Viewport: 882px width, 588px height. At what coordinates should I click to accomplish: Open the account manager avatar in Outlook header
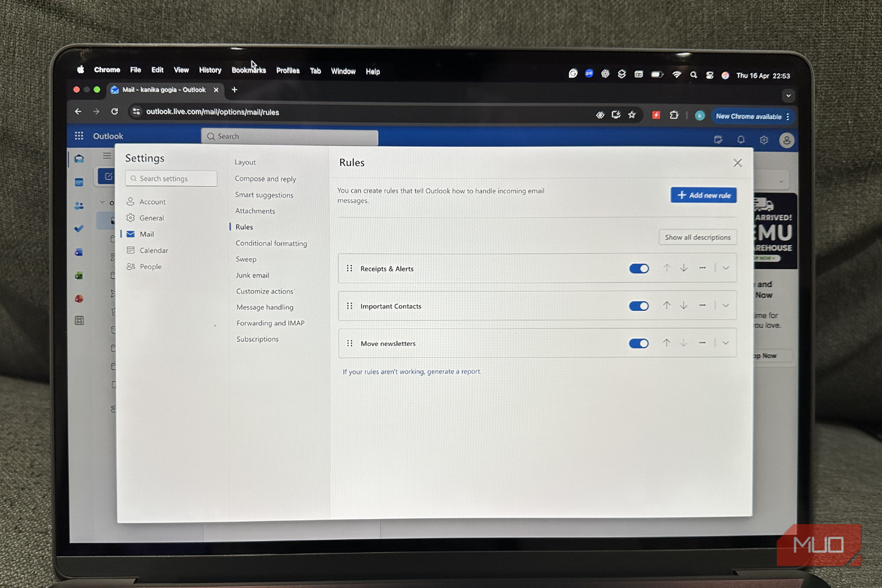pyautogui.click(x=786, y=140)
